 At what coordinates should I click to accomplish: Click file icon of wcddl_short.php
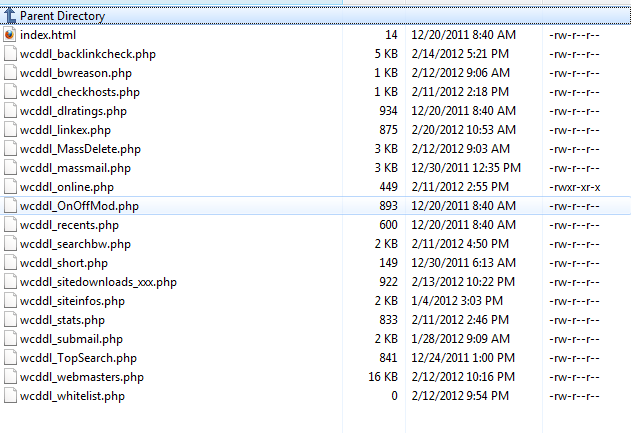(10, 263)
